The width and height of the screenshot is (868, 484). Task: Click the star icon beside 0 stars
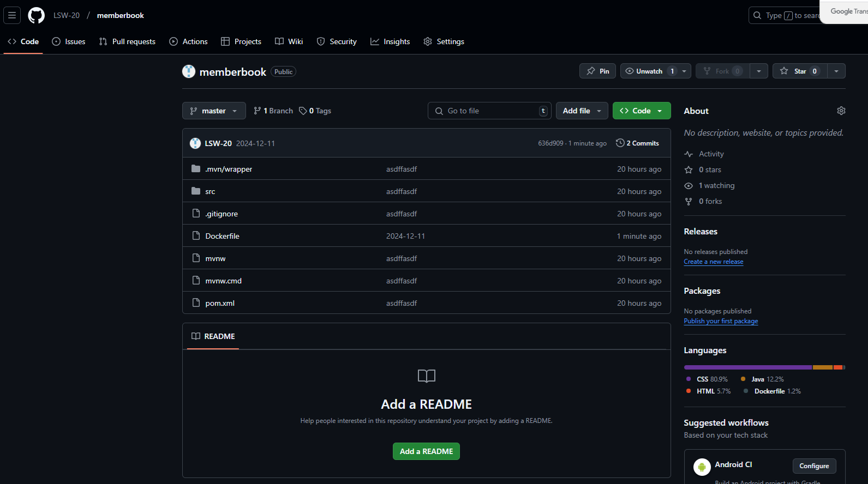coord(689,170)
